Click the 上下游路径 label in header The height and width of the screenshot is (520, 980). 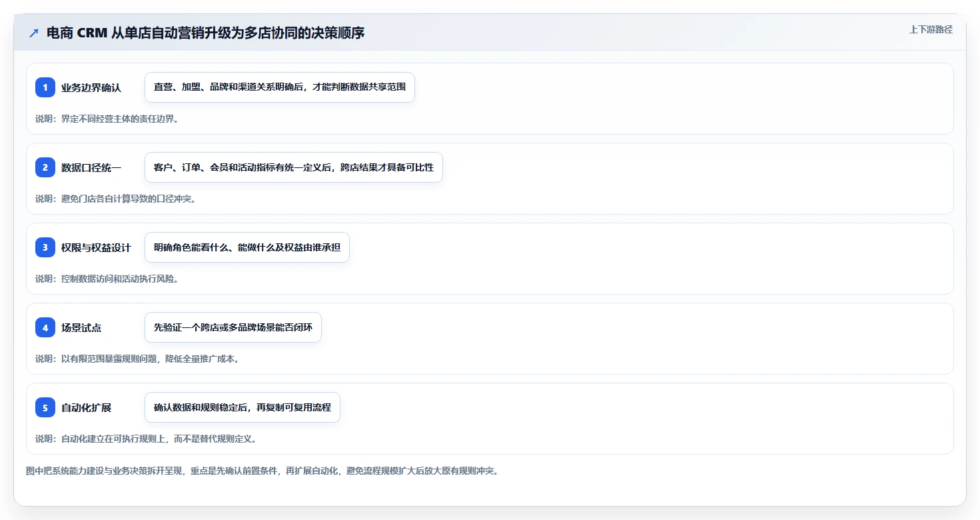tap(931, 29)
